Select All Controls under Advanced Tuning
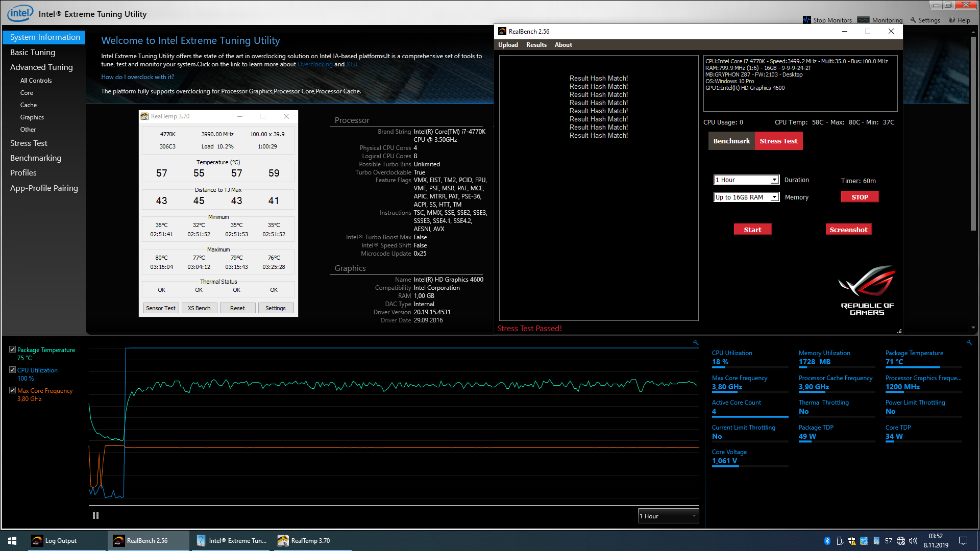The image size is (980, 551). pyautogui.click(x=36, y=81)
